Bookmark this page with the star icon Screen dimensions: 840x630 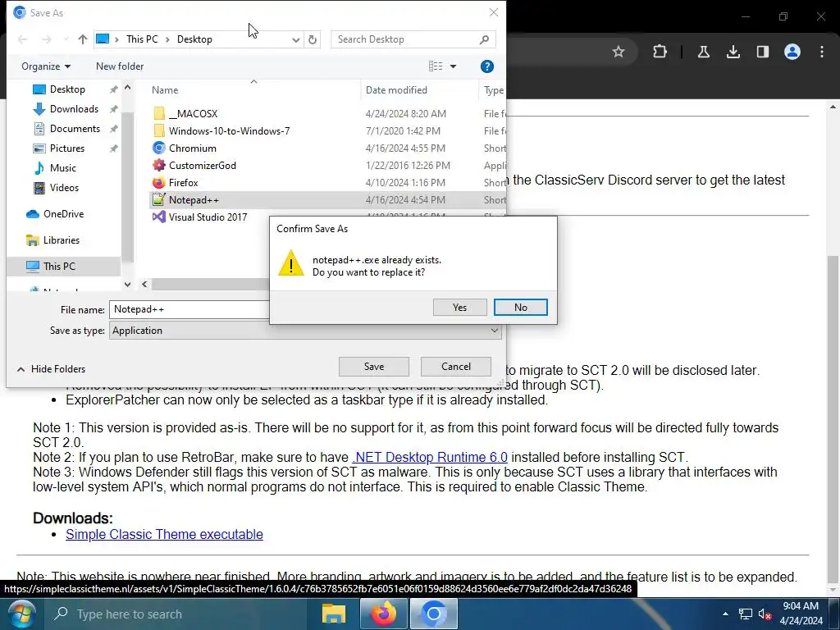click(x=619, y=52)
